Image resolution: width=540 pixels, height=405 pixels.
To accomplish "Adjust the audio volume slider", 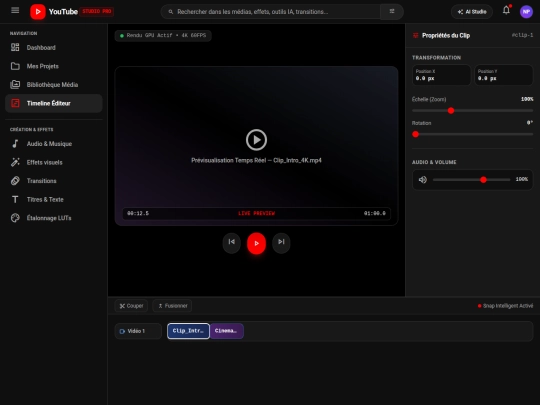I will point(471,179).
